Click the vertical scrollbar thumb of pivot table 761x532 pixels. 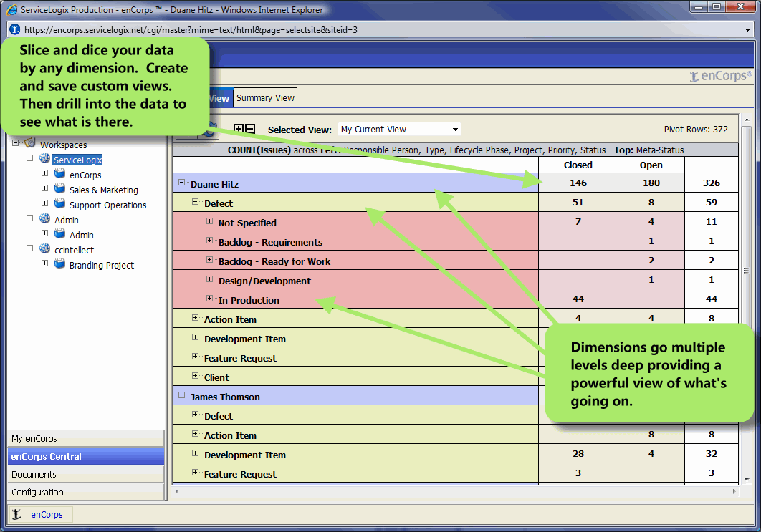pos(747,271)
